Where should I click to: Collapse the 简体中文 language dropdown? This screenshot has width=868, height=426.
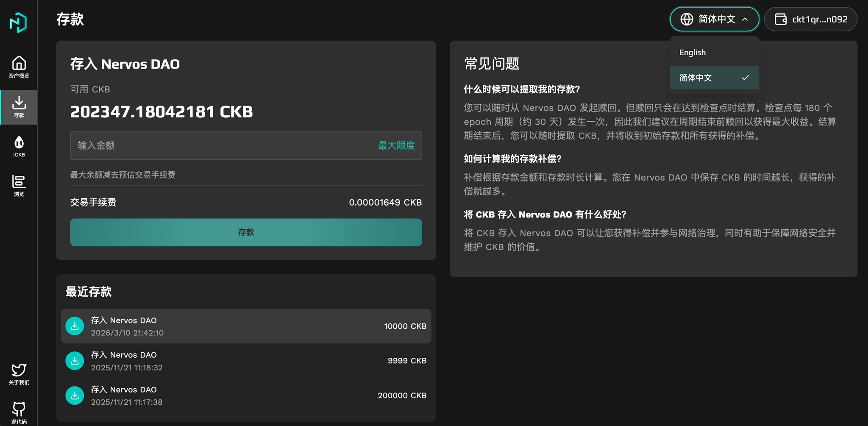tap(714, 19)
